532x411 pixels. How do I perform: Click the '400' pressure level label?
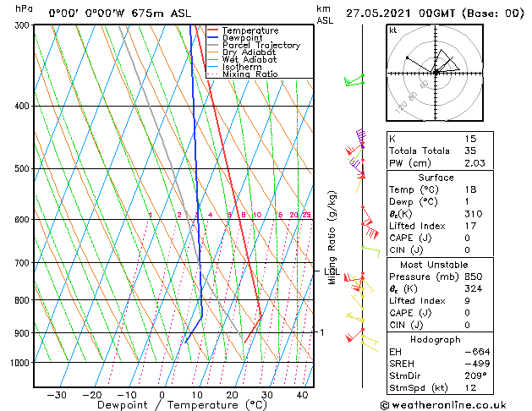24,107
